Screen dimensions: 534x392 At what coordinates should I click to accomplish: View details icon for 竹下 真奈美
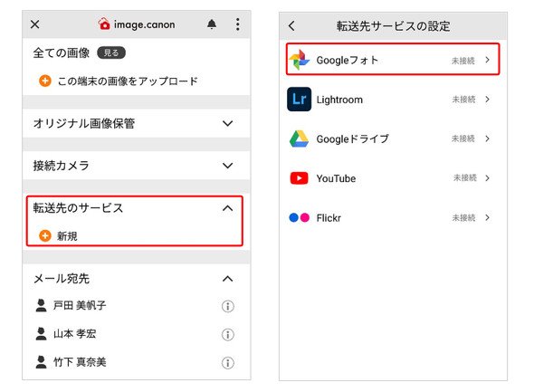coord(228,363)
